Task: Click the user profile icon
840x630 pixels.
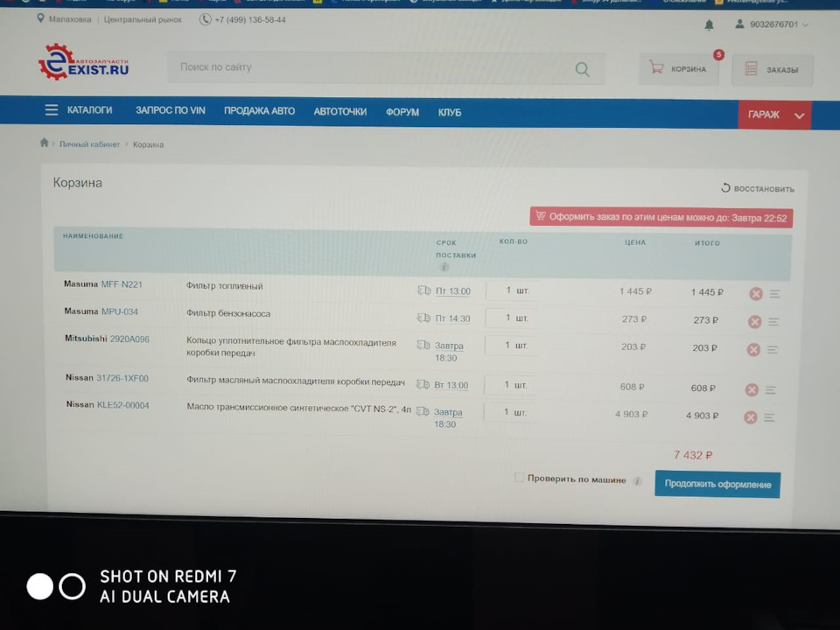Action: (739, 24)
